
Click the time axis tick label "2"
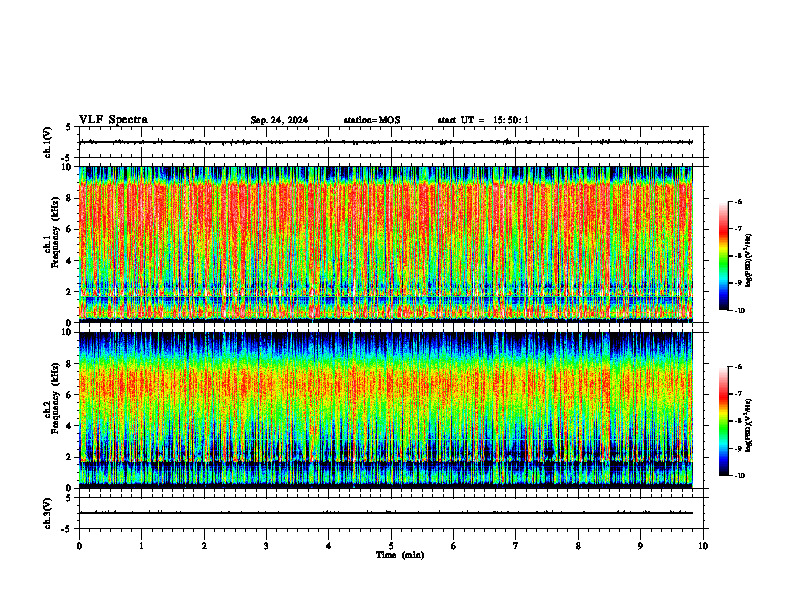(204, 546)
